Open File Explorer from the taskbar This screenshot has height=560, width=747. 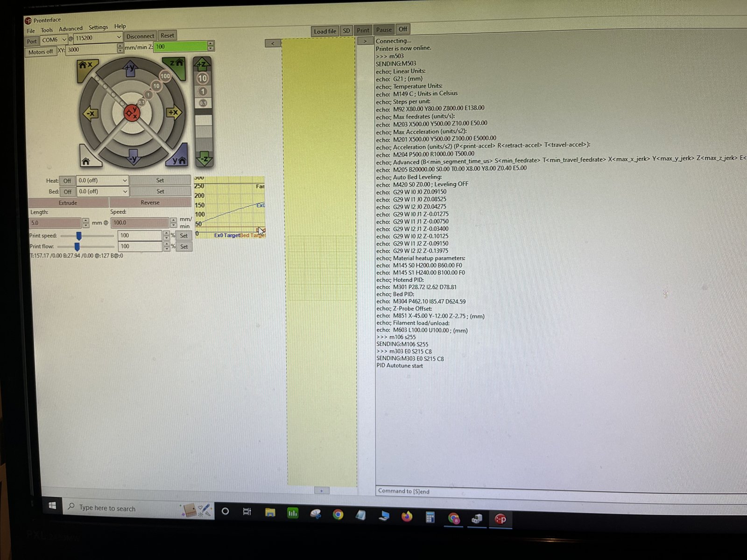coord(270,512)
